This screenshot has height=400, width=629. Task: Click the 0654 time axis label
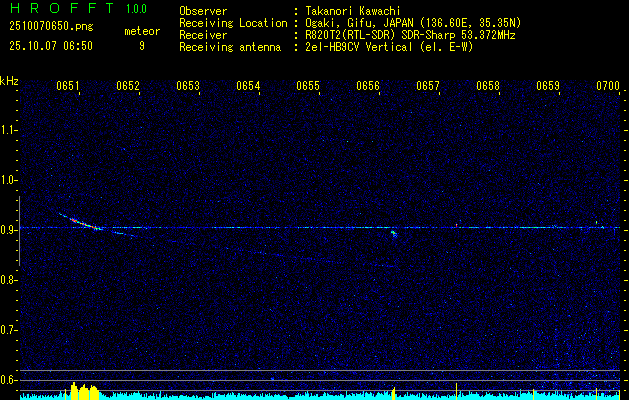point(248,86)
